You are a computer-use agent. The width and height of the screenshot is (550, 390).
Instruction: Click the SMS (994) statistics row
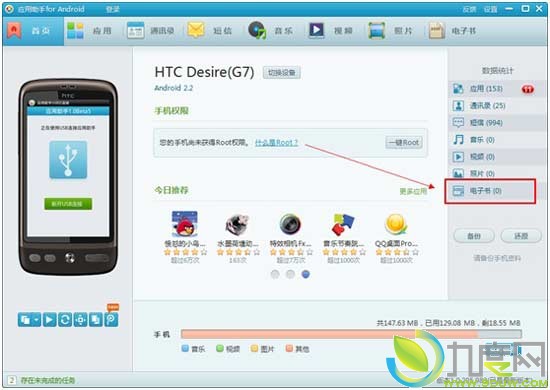click(x=497, y=123)
